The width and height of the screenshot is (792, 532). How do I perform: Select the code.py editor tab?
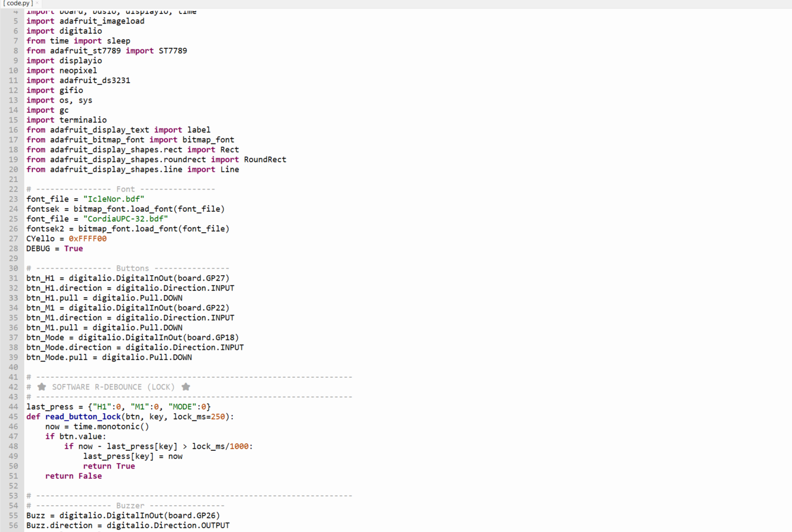pyautogui.click(x=18, y=4)
